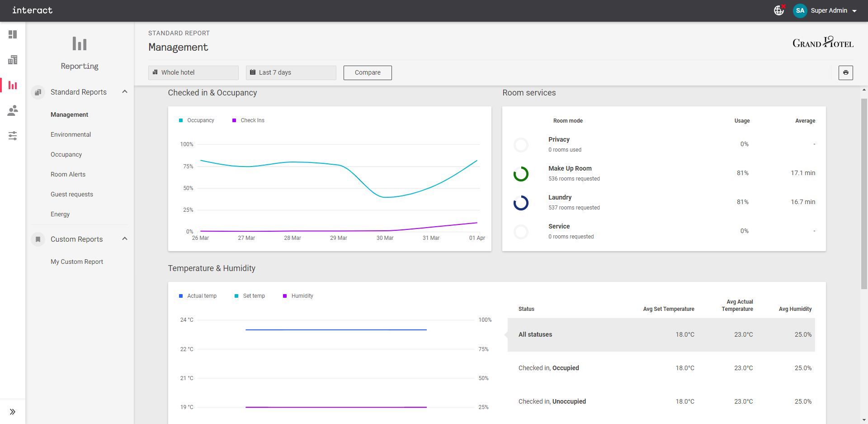868x424 pixels.
Task: Click the Super Admin user name
Action: click(x=829, y=10)
